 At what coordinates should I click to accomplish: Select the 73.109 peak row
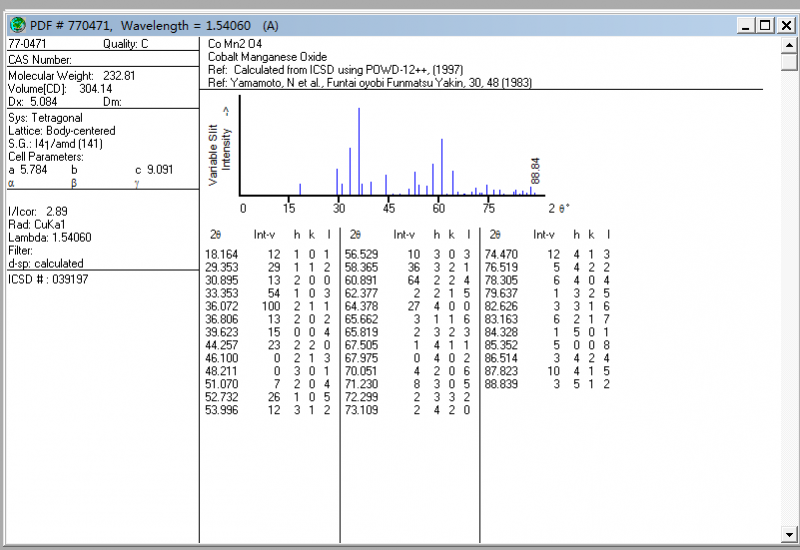[x=408, y=410]
